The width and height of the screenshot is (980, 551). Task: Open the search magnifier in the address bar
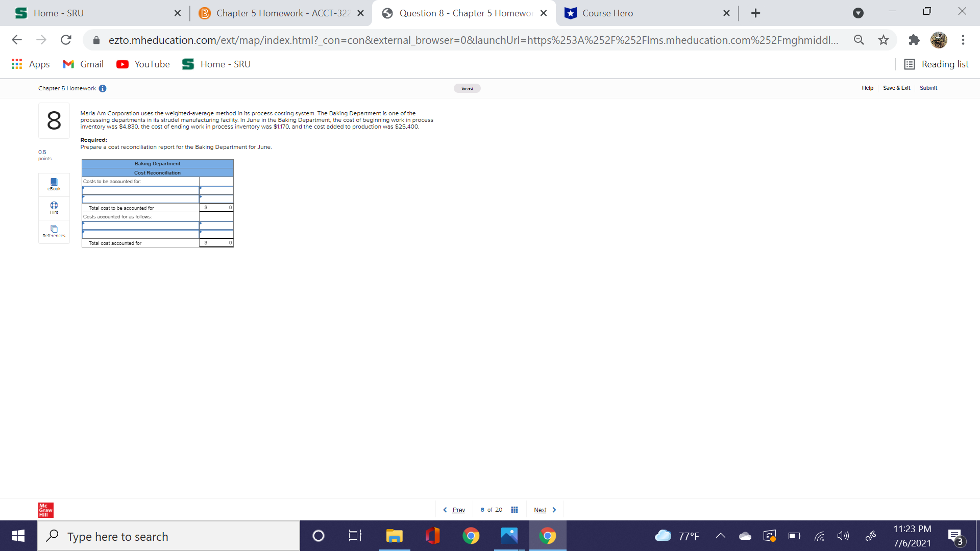click(x=859, y=40)
